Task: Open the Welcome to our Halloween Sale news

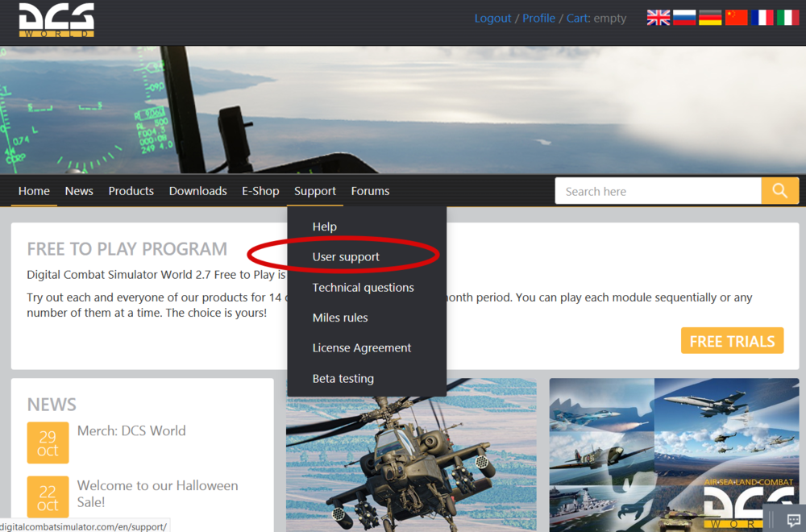Action: click(158, 493)
